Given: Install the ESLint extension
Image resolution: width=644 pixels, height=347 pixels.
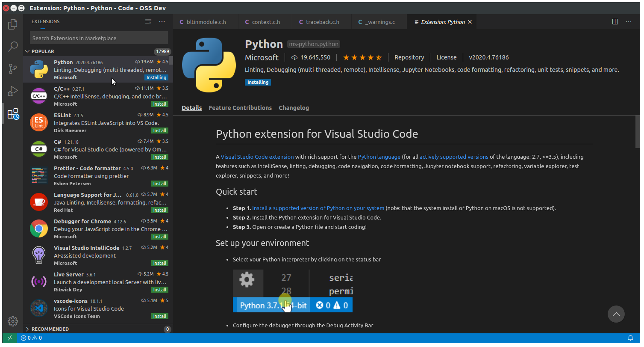Looking at the screenshot, I should (160, 130).
